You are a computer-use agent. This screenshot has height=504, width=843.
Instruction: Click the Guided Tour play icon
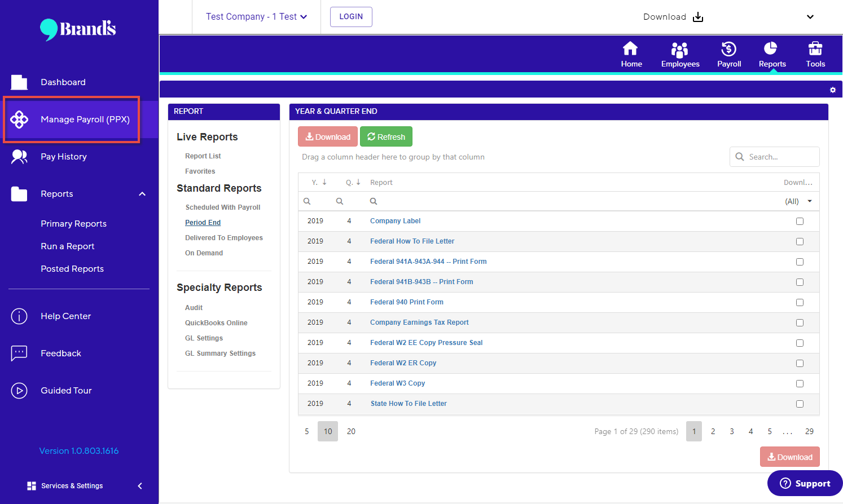pos(19,391)
